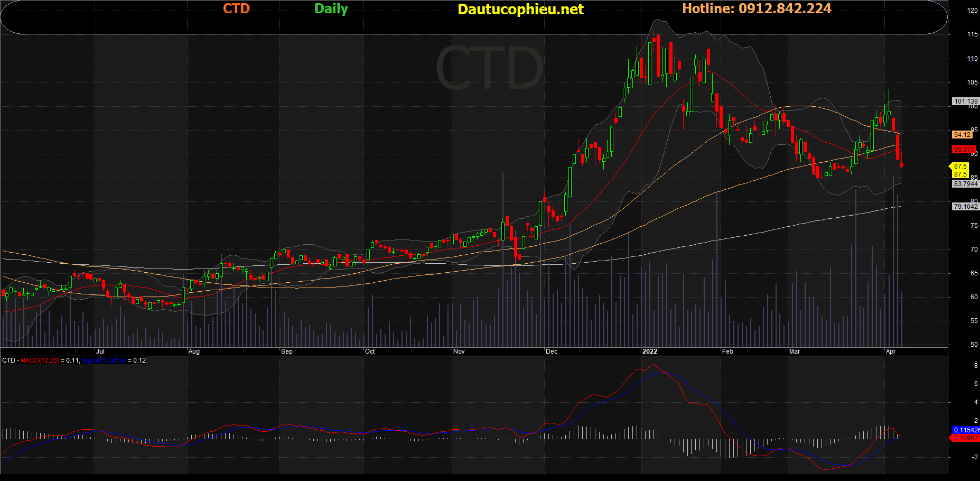Click the 79.1042 price label
Viewport: 980px width, 481px height.
(965, 207)
